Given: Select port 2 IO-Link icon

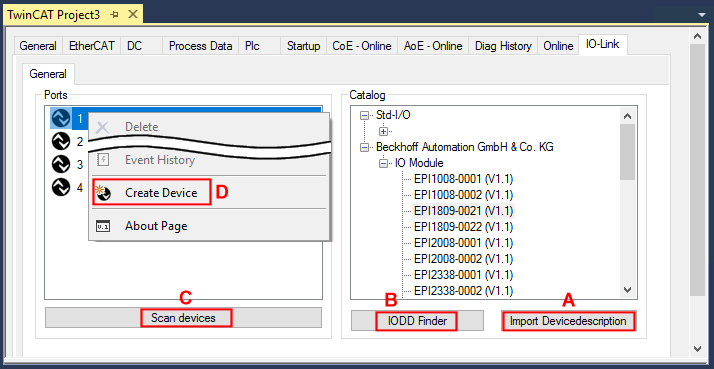Looking at the screenshot, I should [61, 141].
